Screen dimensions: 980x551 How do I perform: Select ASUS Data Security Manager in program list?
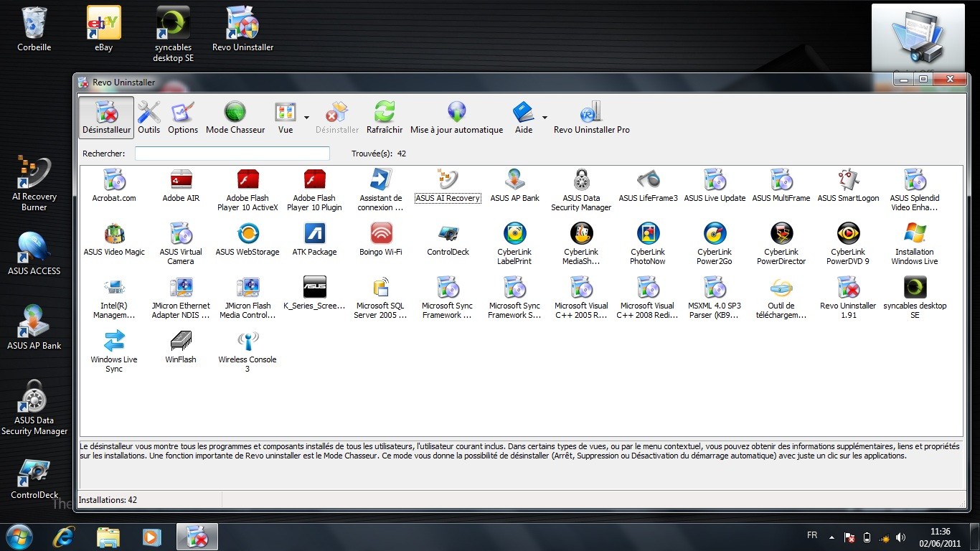(x=581, y=190)
